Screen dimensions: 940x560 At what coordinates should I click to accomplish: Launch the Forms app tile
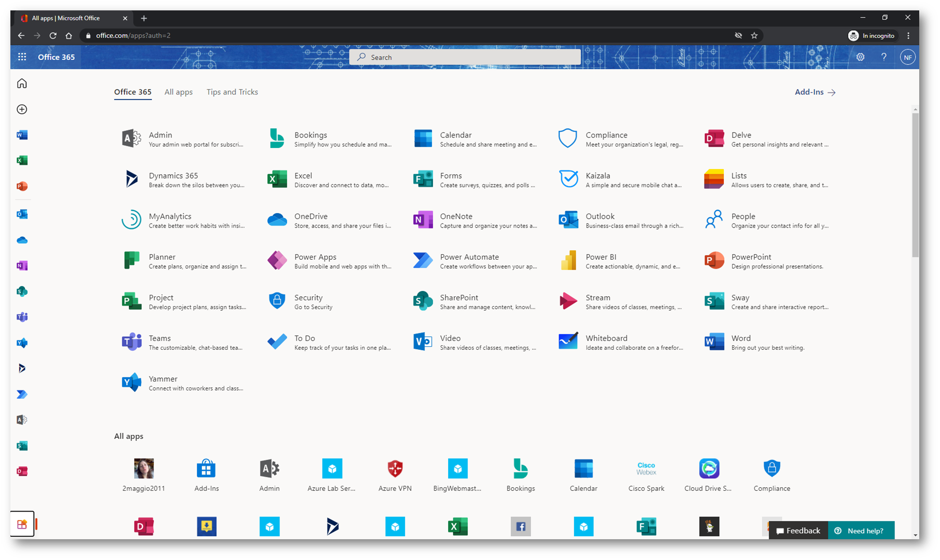click(x=475, y=180)
